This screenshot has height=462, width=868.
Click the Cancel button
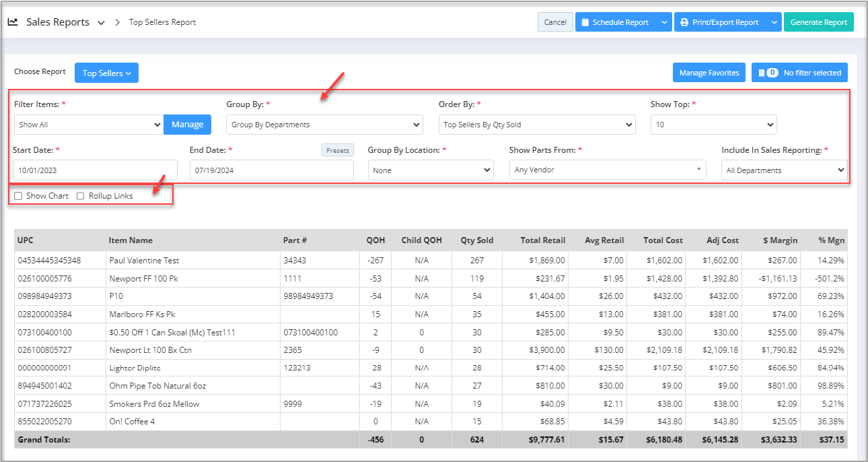coord(555,22)
